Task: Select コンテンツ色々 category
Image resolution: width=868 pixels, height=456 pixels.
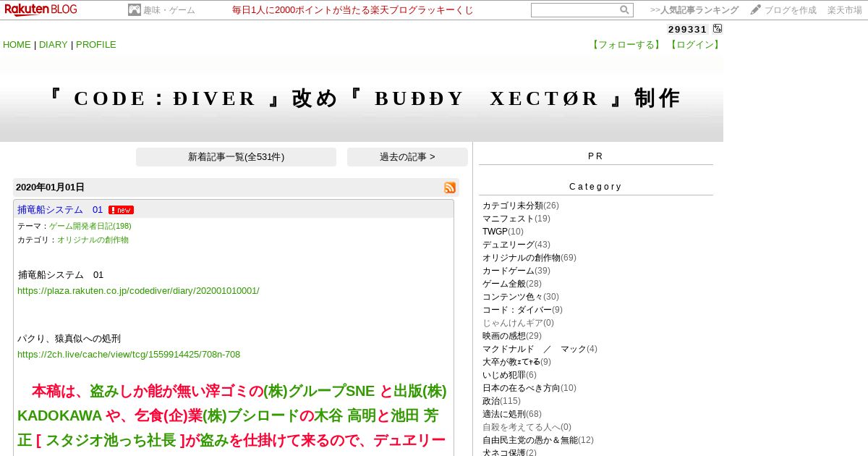Action: tap(513, 297)
